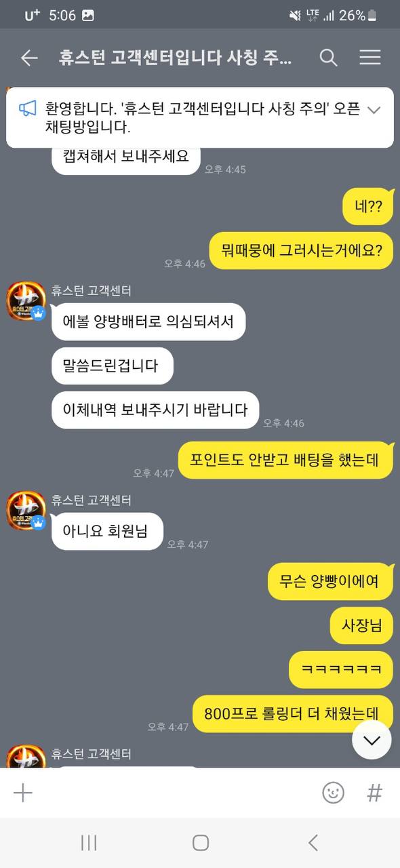
Task: Open chat search magnifier icon
Action: tap(328, 58)
